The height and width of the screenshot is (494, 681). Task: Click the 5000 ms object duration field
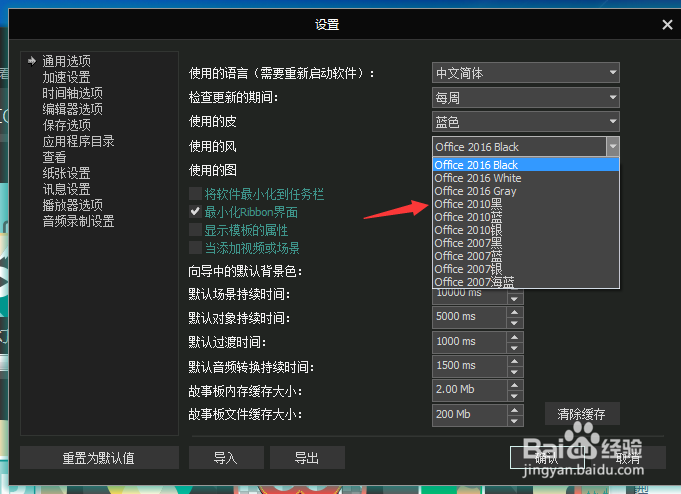click(x=469, y=317)
